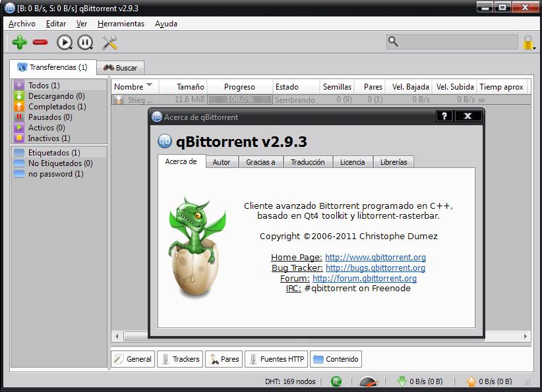Open the Ayuda menu
Screen dimensions: 542x392
[x=166, y=24]
